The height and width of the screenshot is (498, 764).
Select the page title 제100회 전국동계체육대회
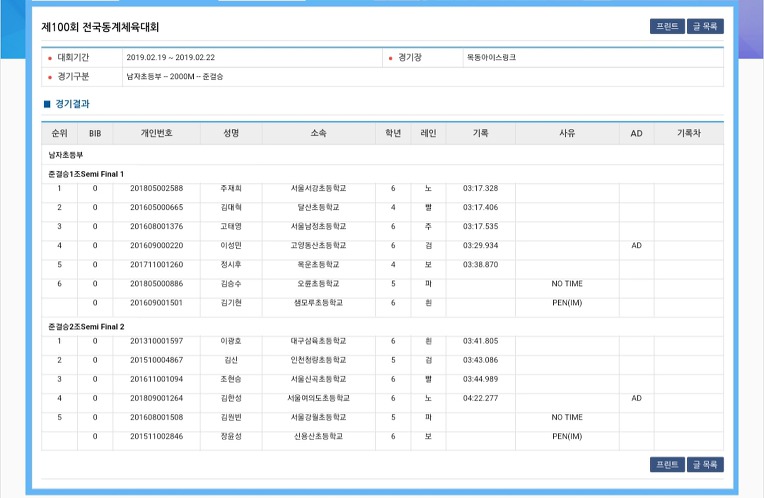click(x=100, y=27)
